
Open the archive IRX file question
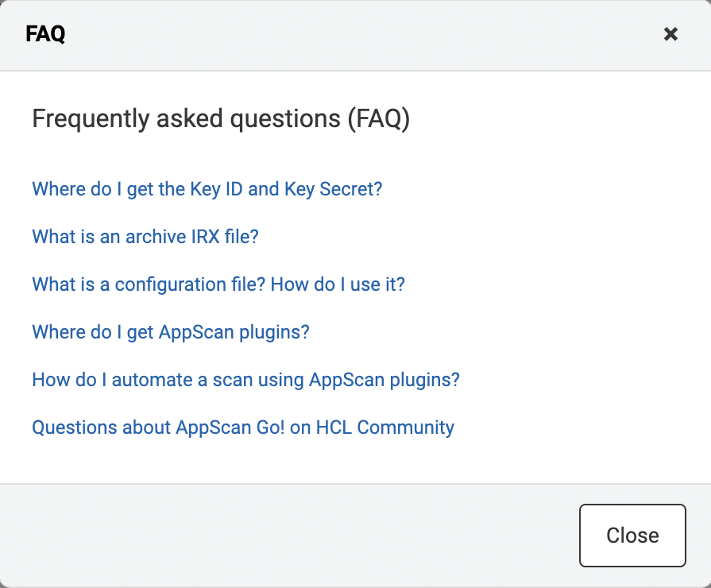(145, 237)
